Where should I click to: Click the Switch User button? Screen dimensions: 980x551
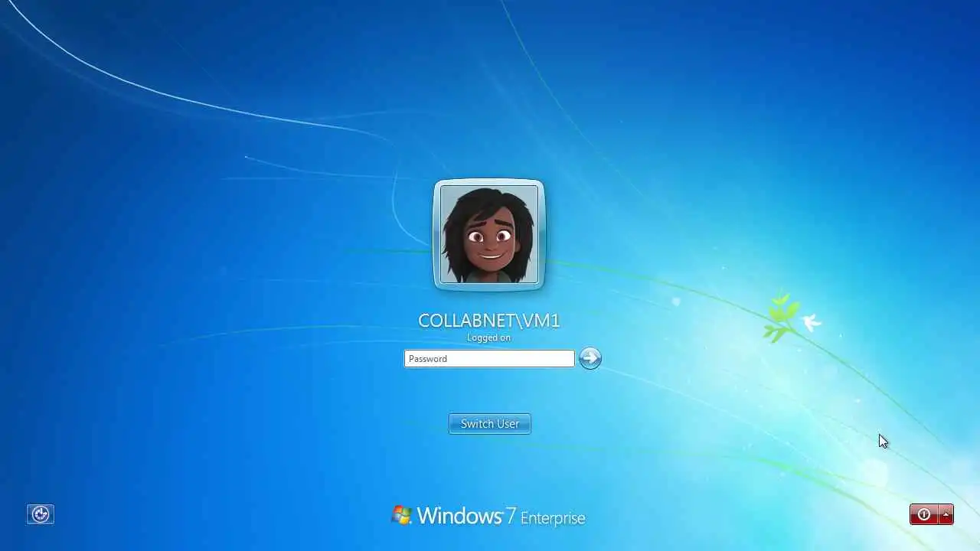490,424
